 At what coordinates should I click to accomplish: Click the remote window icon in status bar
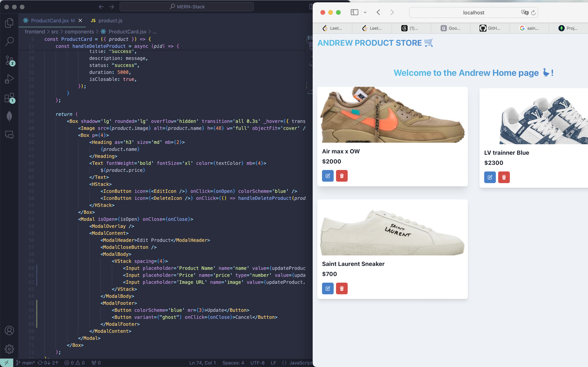(x=7, y=363)
